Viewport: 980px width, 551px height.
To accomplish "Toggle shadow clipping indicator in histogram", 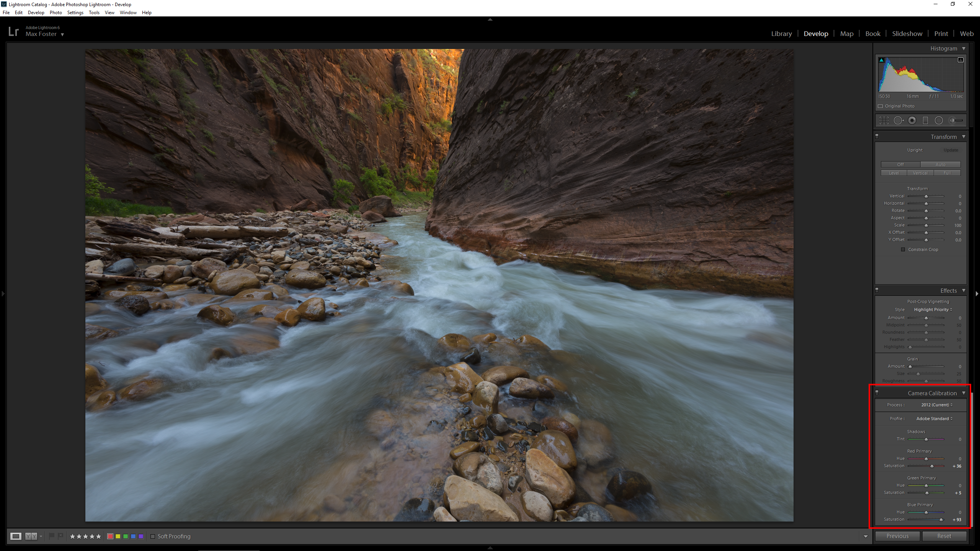I will 881,60.
